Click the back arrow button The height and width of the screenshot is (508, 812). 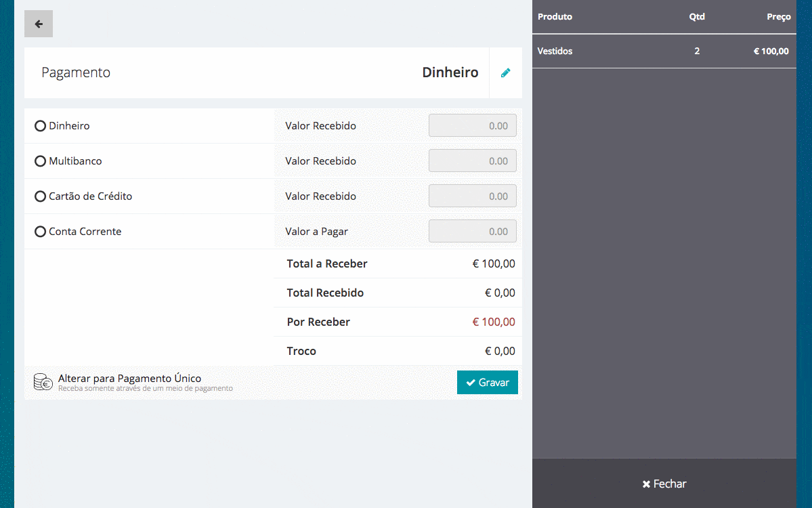pyautogui.click(x=39, y=24)
